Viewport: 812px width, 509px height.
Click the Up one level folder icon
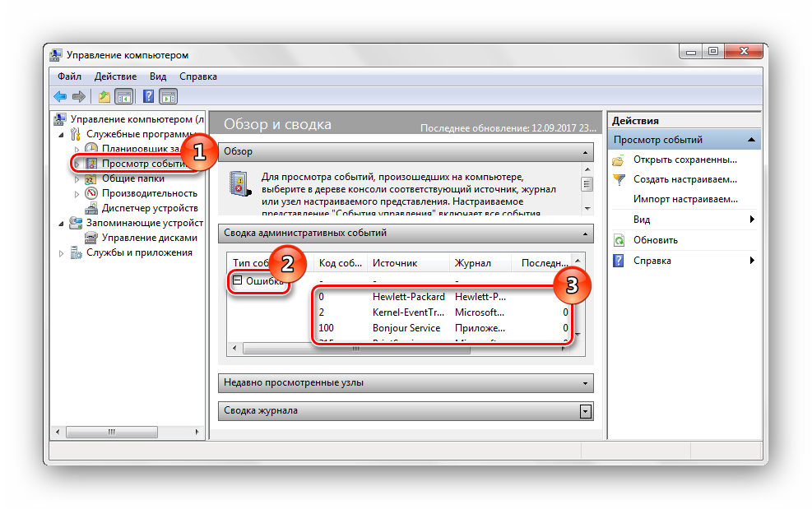(104, 96)
